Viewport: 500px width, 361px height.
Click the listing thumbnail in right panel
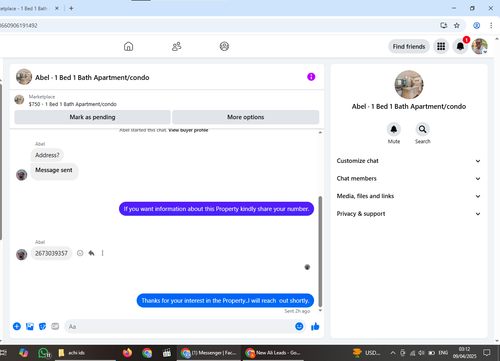point(409,85)
